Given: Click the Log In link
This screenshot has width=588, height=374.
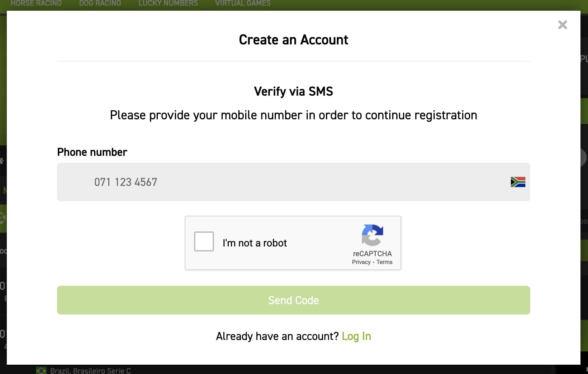Looking at the screenshot, I should (356, 336).
